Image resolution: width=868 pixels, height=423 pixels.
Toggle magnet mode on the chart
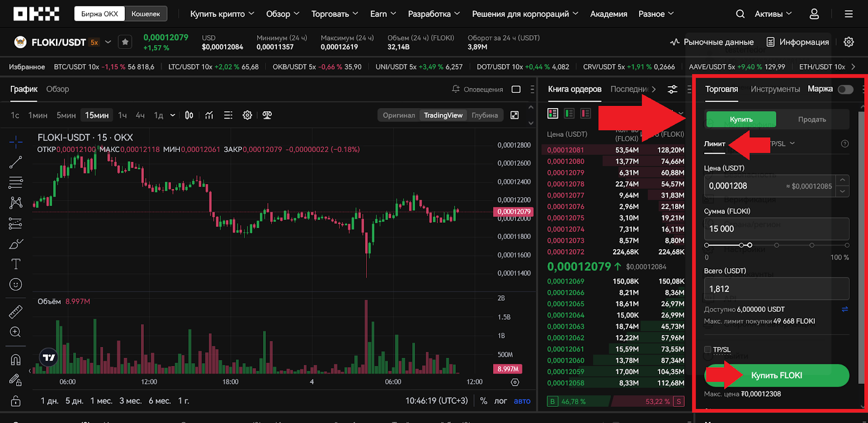[x=16, y=359]
